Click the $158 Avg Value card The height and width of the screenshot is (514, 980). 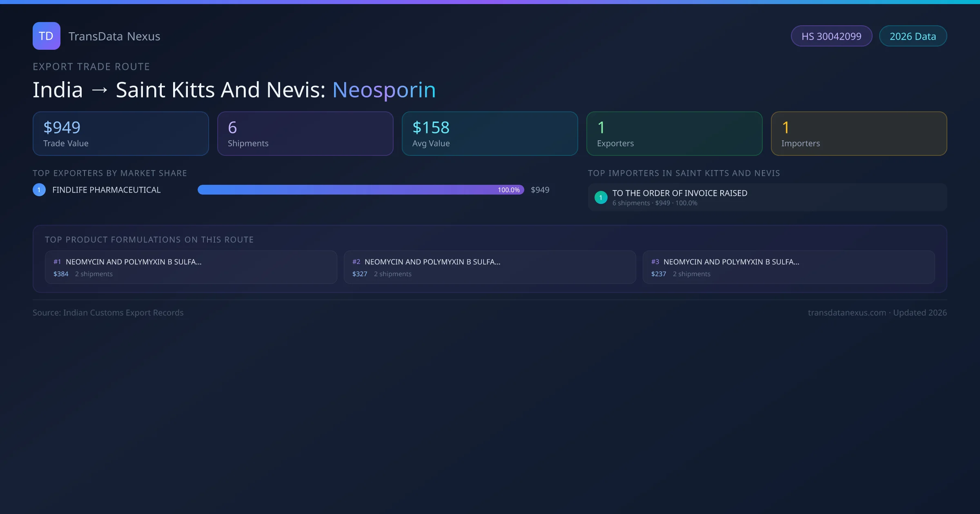click(490, 134)
